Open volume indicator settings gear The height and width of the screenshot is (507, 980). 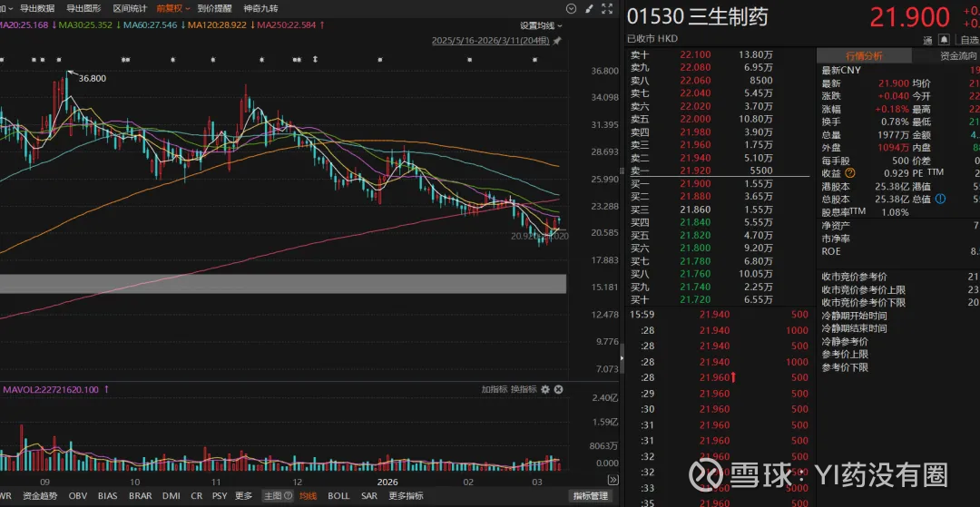tap(545, 389)
